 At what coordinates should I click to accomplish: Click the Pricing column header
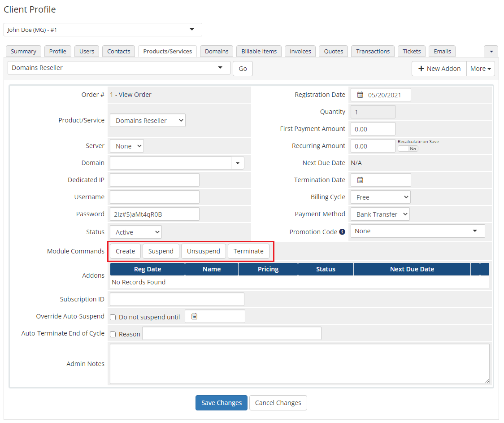pyautogui.click(x=268, y=269)
